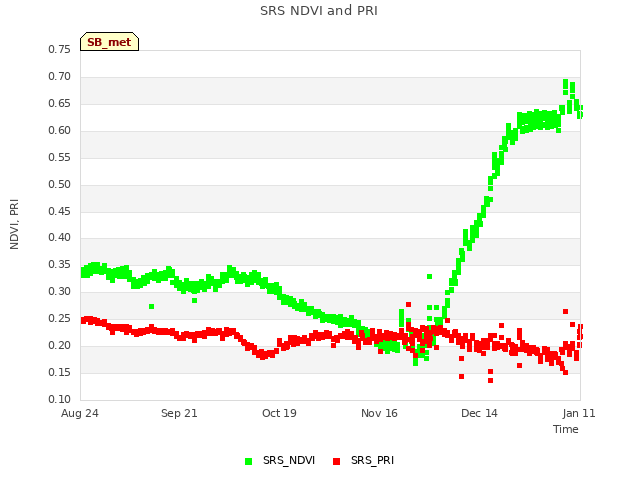Click the green SRS_NDVI legend swatch

pyautogui.click(x=249, y=461)
